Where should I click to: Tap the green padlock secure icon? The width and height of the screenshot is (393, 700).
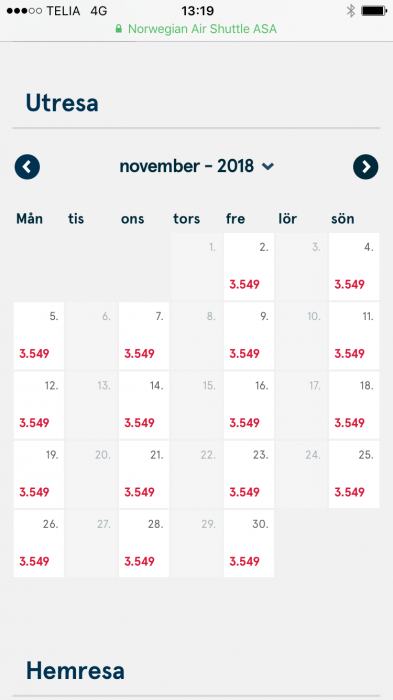coord(118,29)
